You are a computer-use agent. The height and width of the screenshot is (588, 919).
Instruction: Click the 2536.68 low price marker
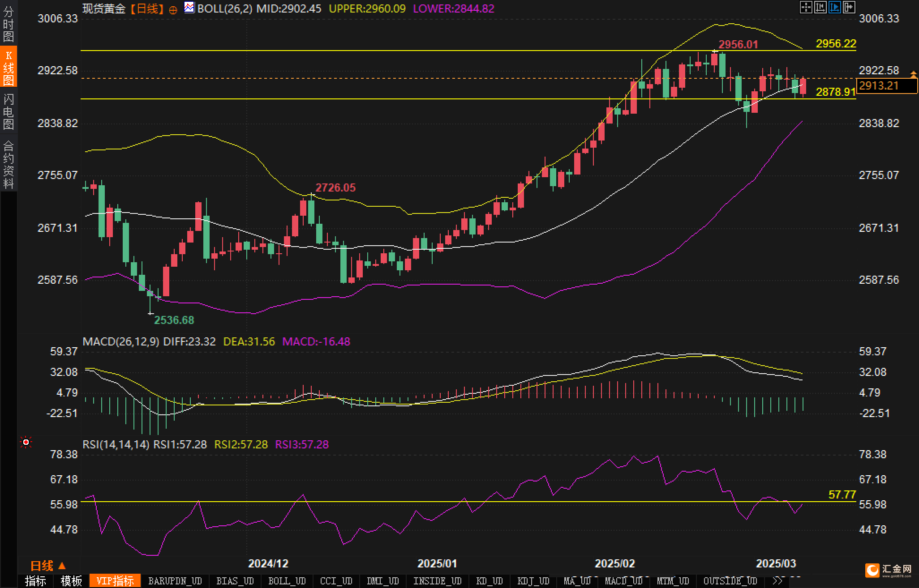tap(174, 320)
